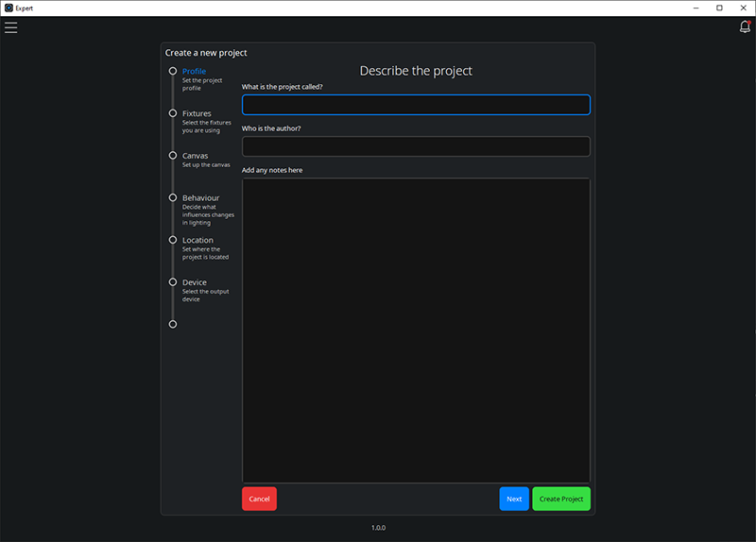Click into the author input field

[416, 146]
